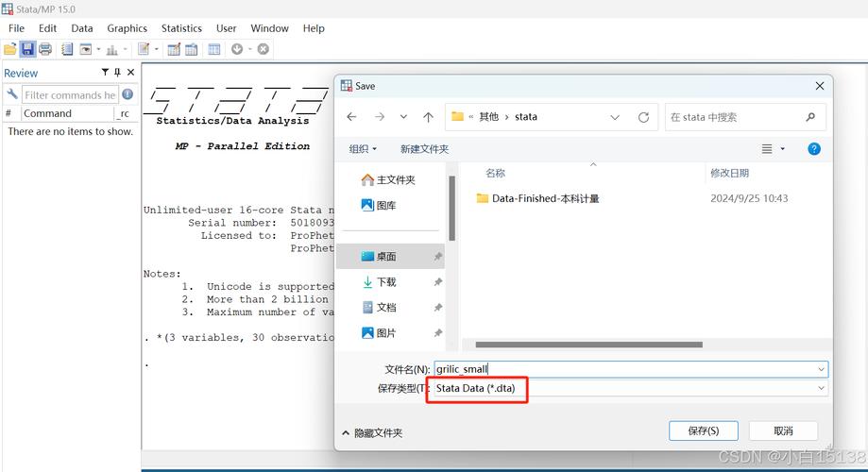Image resolution: width=868 pixels, height=472 pixels.
Task: Click the 取消 button
Action: click(x=783, y=430)
